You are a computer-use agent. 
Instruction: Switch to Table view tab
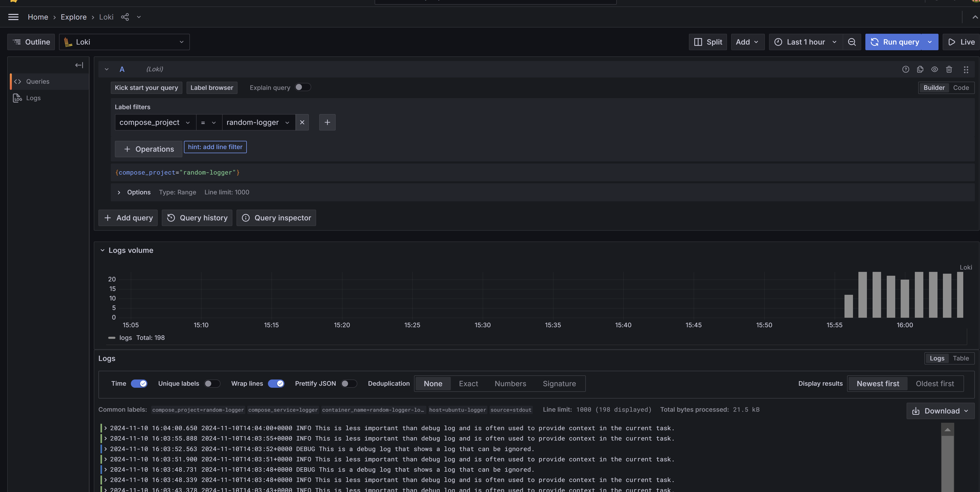click(961, 358)
